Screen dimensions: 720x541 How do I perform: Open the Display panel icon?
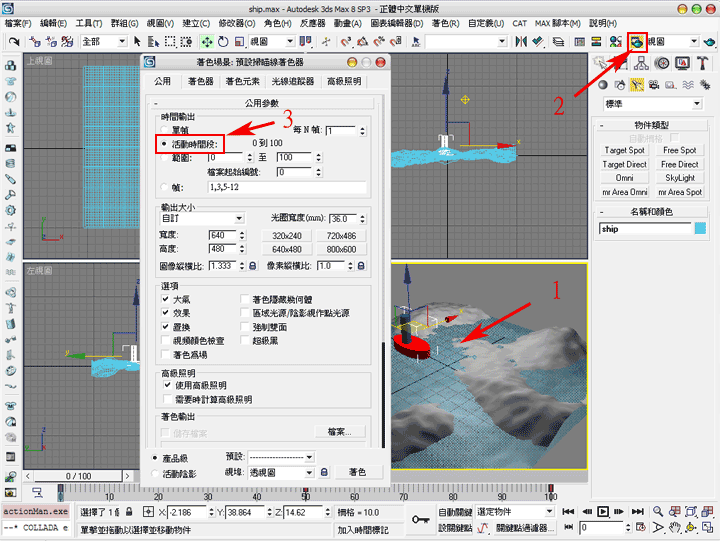coord(682,63)
